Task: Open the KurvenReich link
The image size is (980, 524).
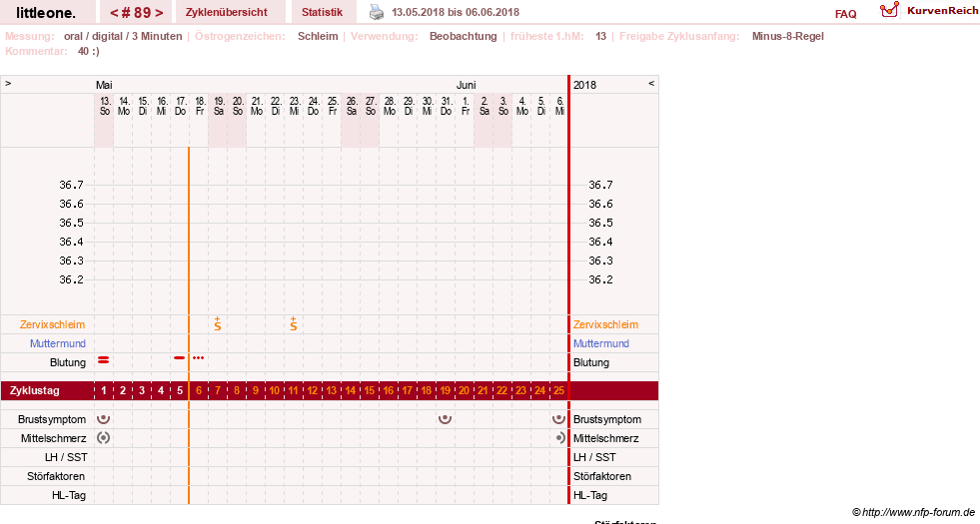Action: pyautogui.click(x=942, y=11)
